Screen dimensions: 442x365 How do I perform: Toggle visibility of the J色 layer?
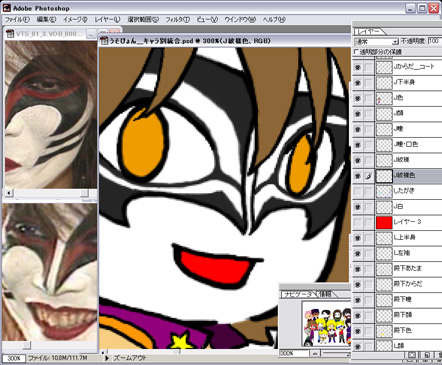[358, 98]
